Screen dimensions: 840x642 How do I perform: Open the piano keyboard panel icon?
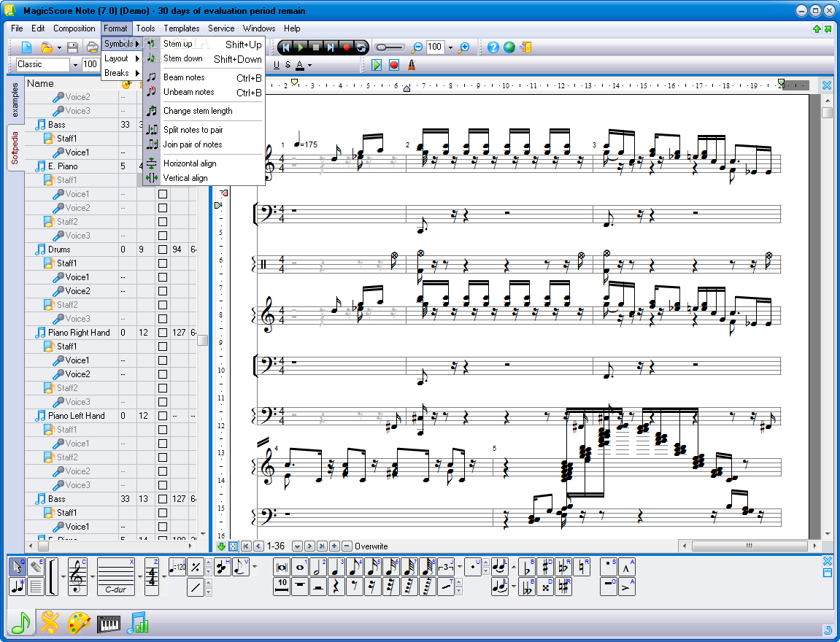pos(109,623)
